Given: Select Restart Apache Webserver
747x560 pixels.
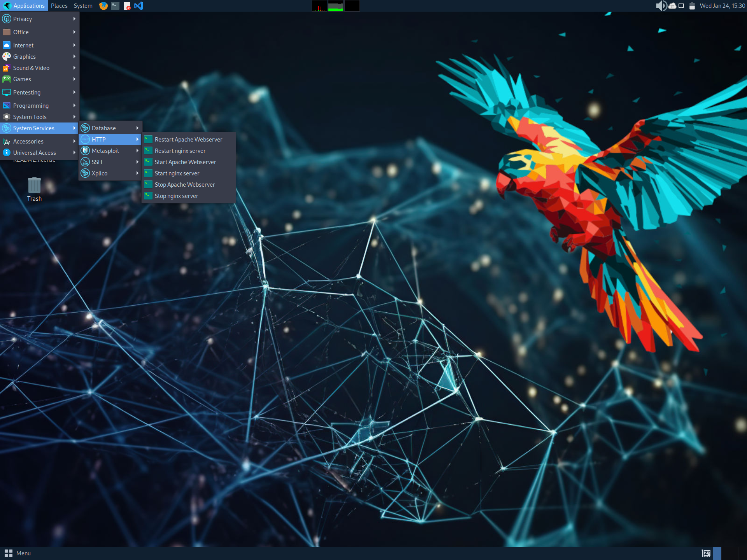Looking at the screenshot, I should pyautogui.click(x=189, y=139).
